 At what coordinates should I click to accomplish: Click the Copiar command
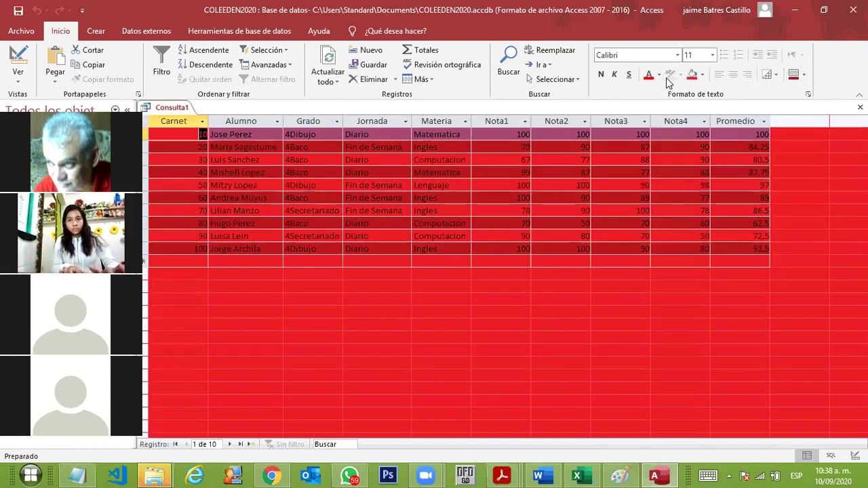pyautogui.click(x=87, y=65)
